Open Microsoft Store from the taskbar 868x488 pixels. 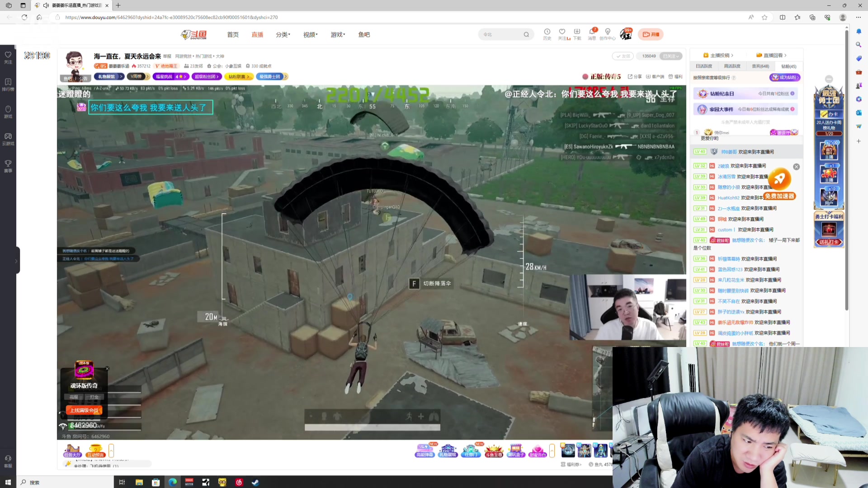156,482
